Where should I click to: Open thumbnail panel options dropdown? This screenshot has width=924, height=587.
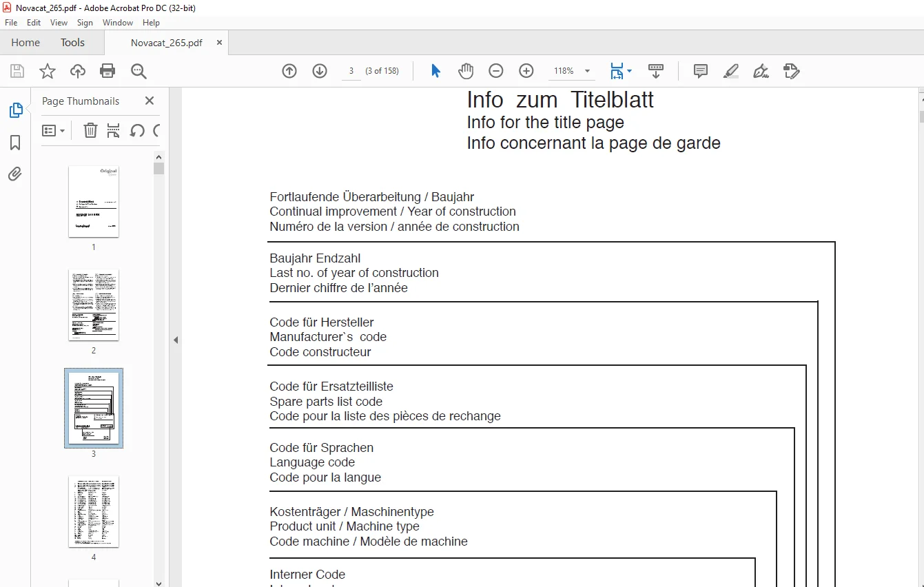click(x=54, y=130)
